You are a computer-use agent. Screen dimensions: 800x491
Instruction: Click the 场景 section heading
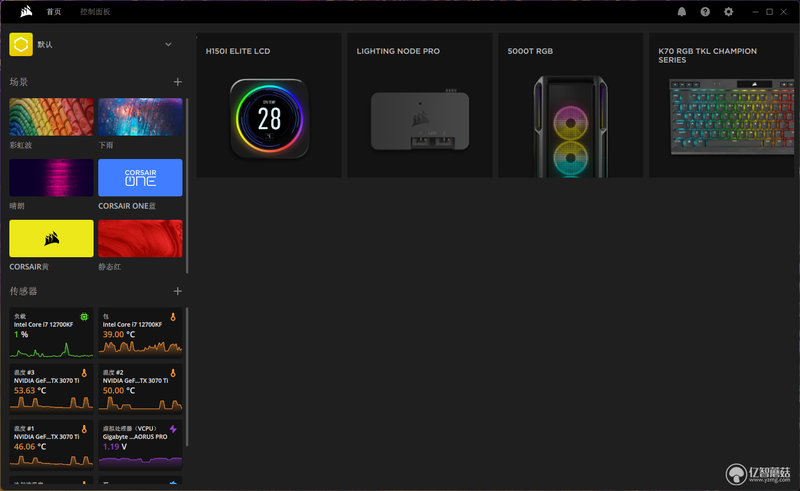pyautogui.click(x=19, y=82)
